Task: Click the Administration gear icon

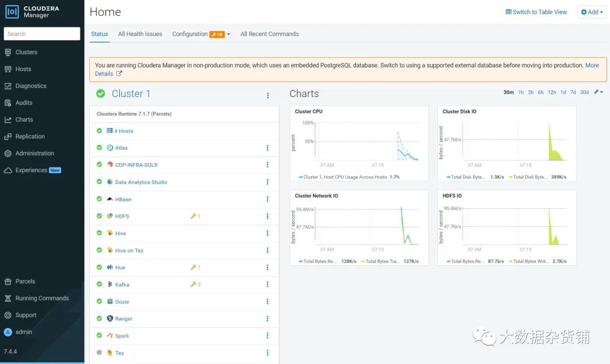Action: coord(8,154)
